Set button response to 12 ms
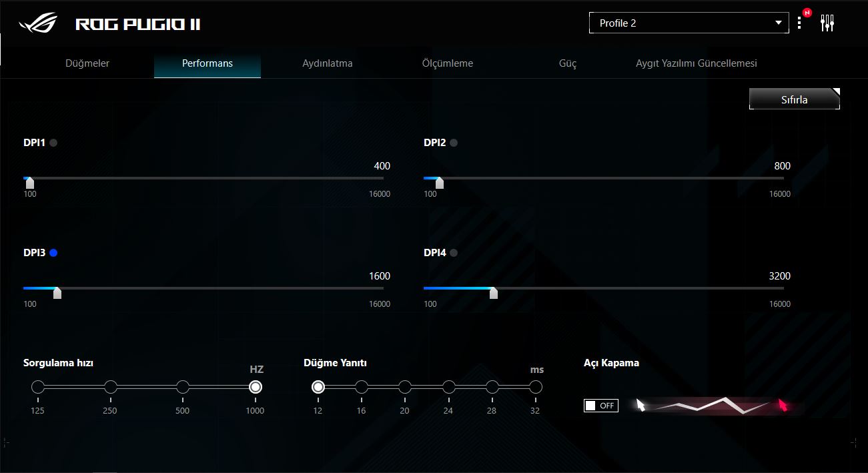The height and width of the screenshot is (473, 868). 318,387
